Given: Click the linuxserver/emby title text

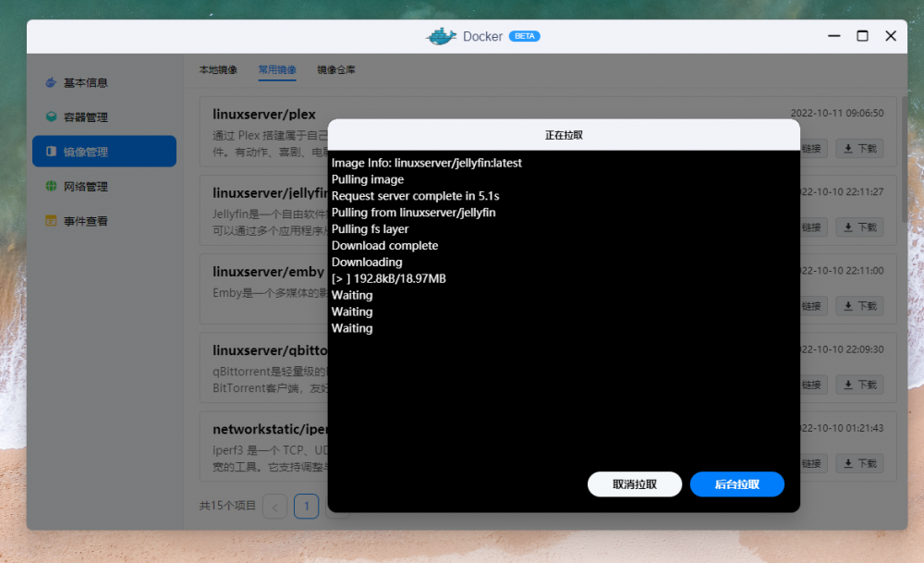Looking at the screenshot, I should pos(268,271).
